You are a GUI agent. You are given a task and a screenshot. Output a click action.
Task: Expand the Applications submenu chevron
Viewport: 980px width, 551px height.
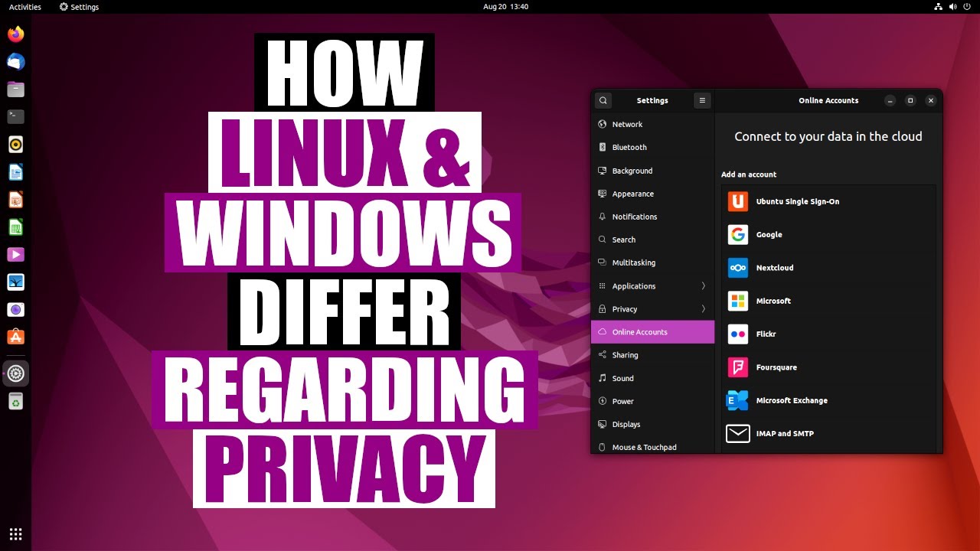(704, 286)
